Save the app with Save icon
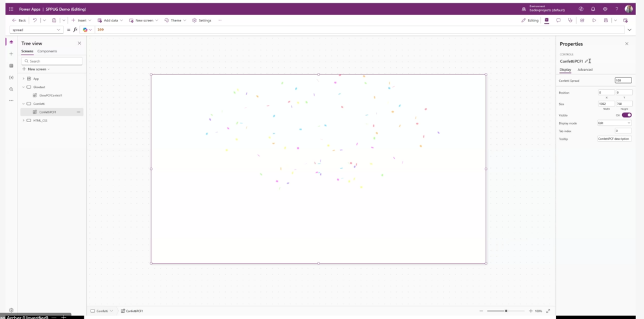This screenshot has height=319, width=644. 606,20
